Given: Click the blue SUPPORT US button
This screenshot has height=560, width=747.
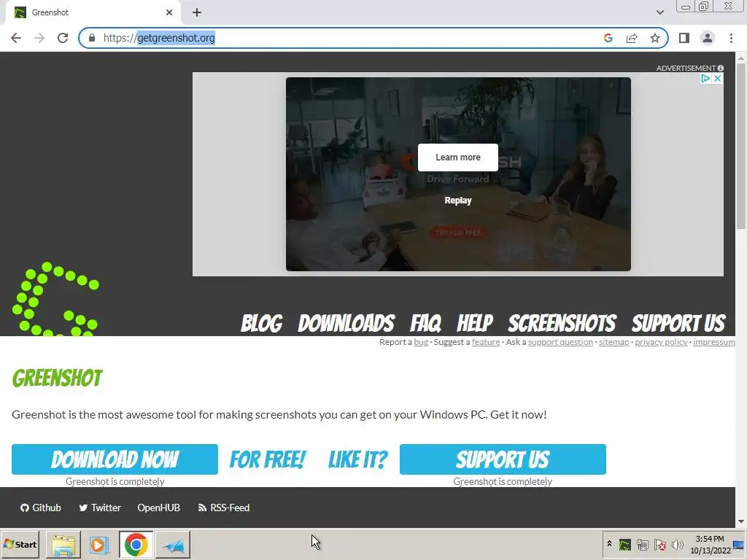Looking at the screenshot, I should tap(503, 459).
